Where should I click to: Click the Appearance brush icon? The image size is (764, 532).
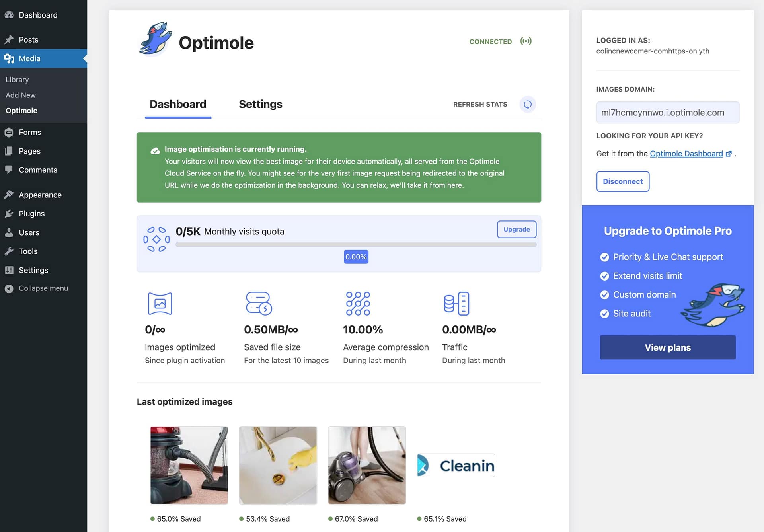(9, 195)
